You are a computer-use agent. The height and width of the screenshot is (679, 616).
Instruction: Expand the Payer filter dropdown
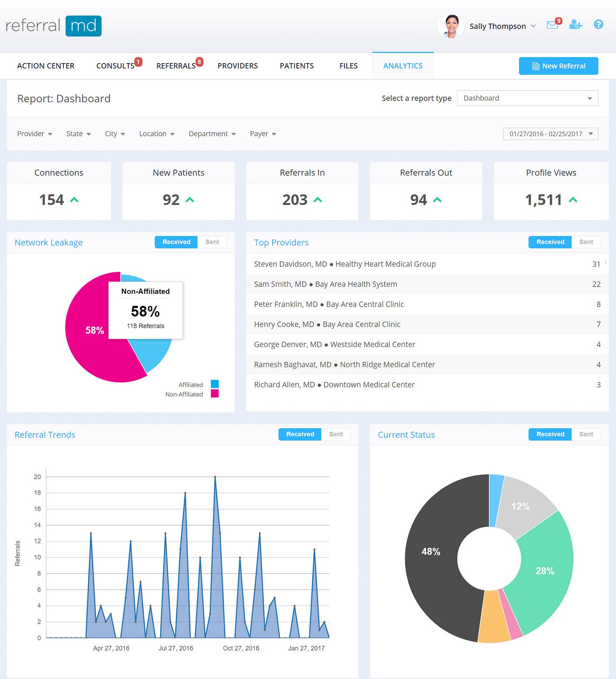263,134
